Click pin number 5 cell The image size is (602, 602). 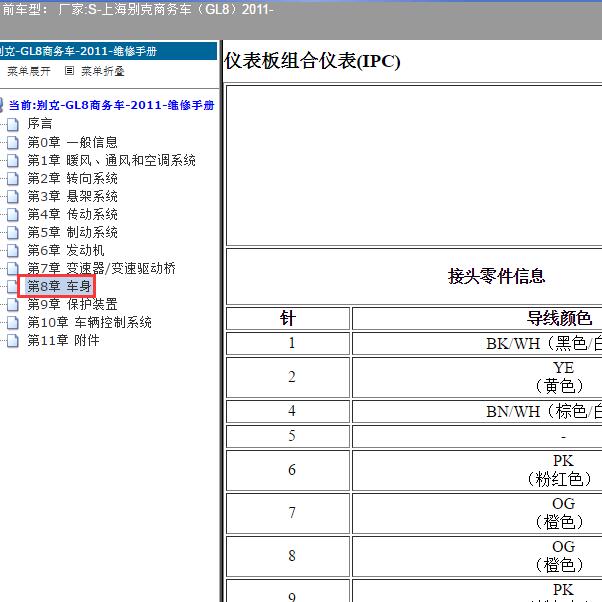click(288, 436)
